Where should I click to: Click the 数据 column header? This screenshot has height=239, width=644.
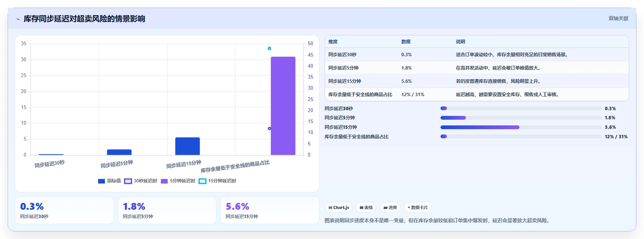tap(406, 42)
